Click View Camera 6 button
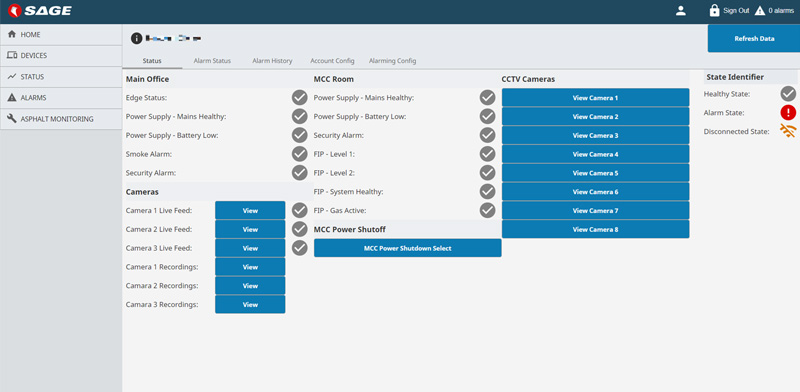This screenshot has width=800, height=392. tap(595, 192)
